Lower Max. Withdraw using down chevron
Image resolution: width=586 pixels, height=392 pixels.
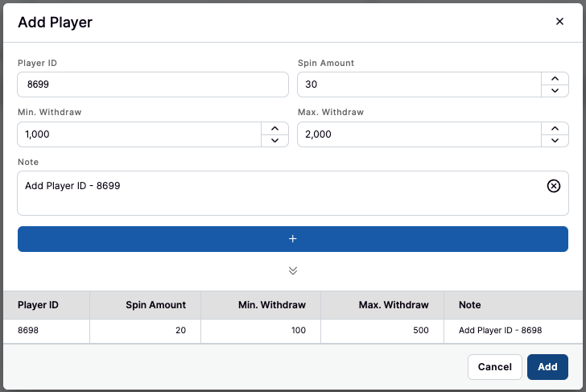555,141
